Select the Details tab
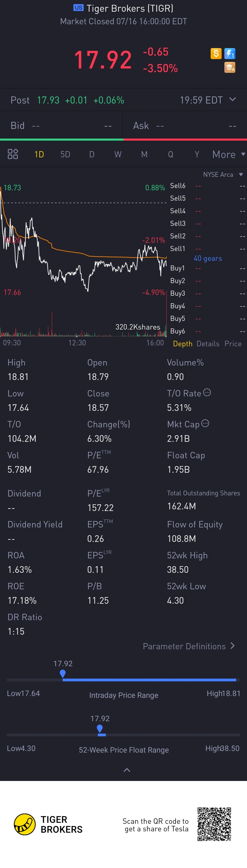247x868 pixels. [x=208, y=344]
